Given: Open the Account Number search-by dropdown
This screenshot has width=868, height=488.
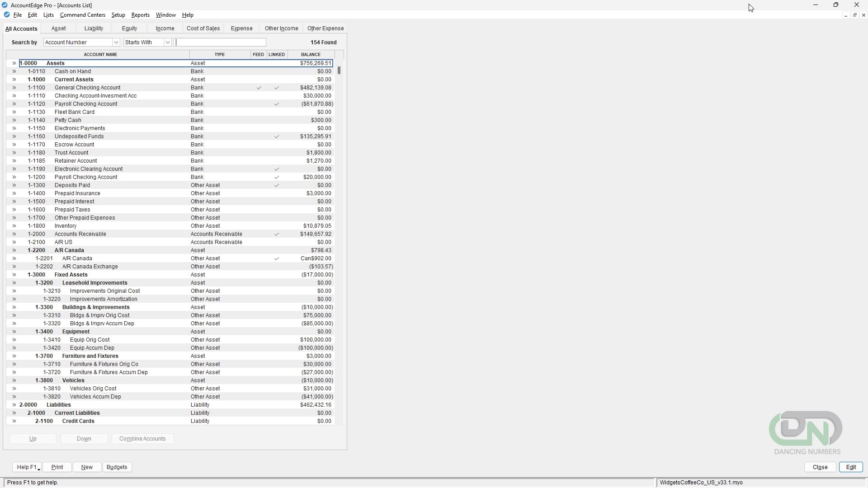Looking at the screenshot, I should click(x=117, y=42).
